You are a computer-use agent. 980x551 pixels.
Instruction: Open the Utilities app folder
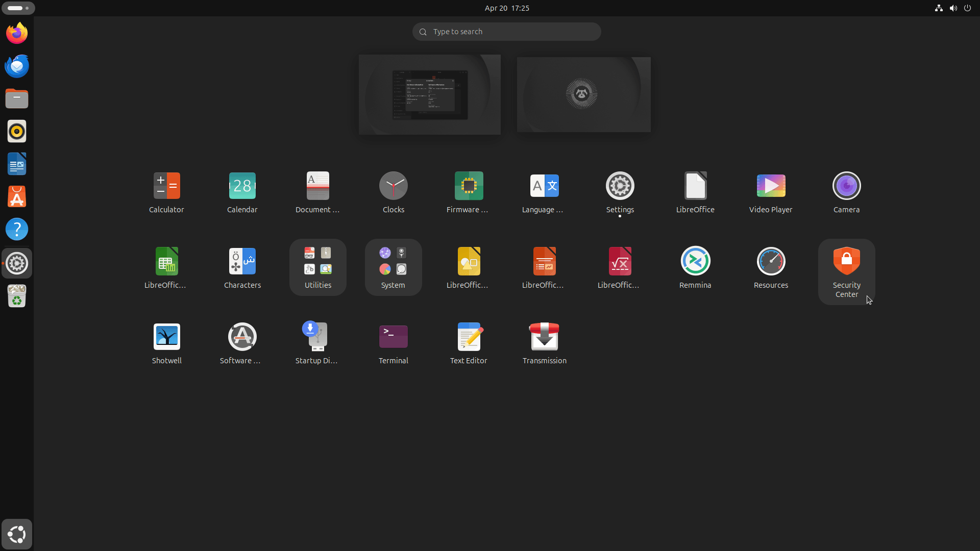pyautogui.click(x=317, y=261)
